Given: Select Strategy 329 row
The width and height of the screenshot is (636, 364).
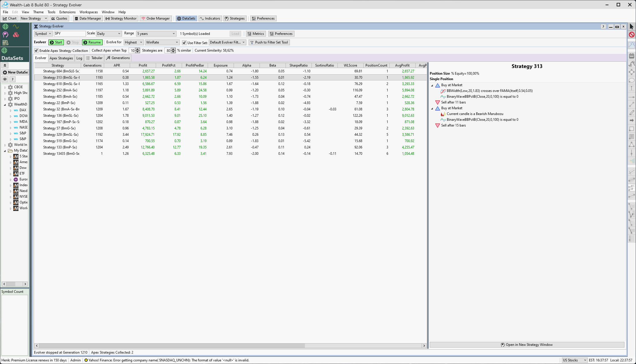Looking at the screenshot, I should 230,135.
